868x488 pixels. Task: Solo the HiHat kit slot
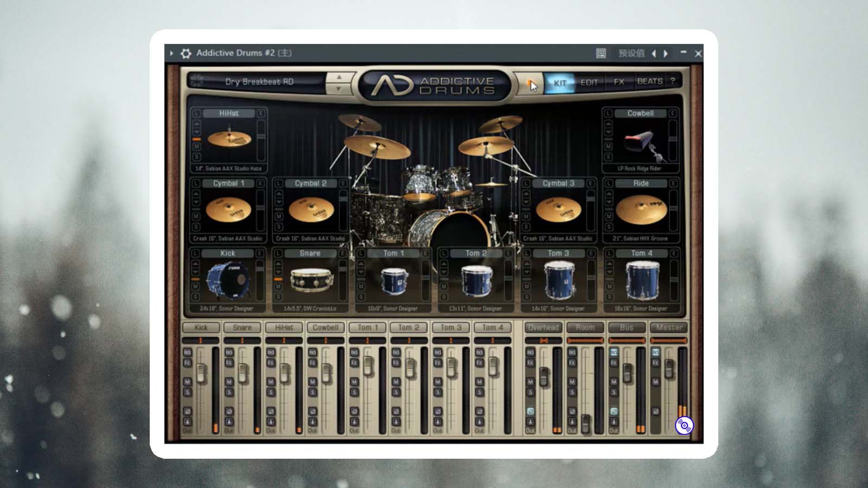click(x=196, y=157)
